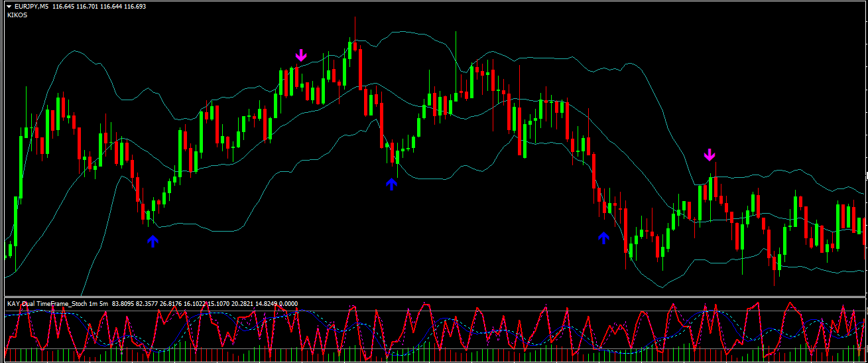Click the tallest candle wick at chart peak

click(355, 30)
